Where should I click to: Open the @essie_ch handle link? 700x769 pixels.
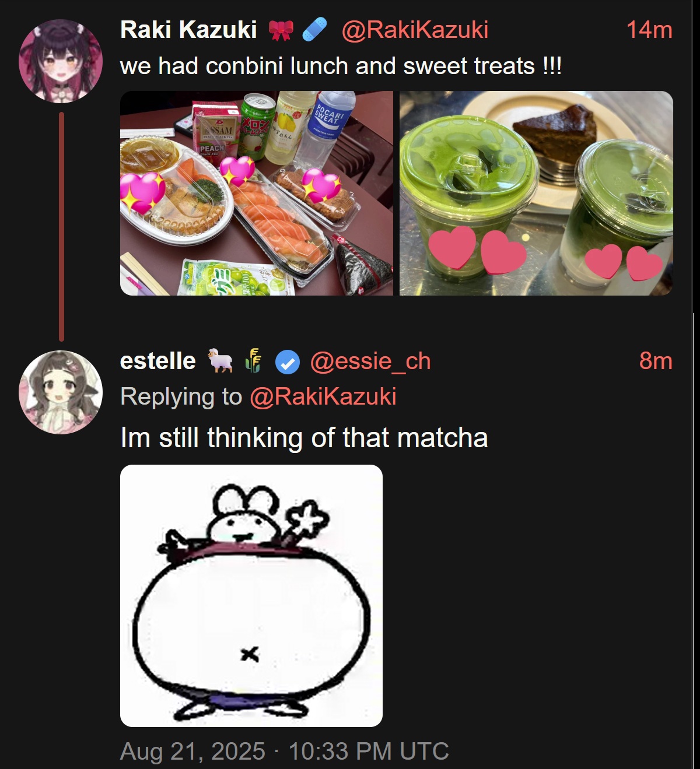point(370,361)
